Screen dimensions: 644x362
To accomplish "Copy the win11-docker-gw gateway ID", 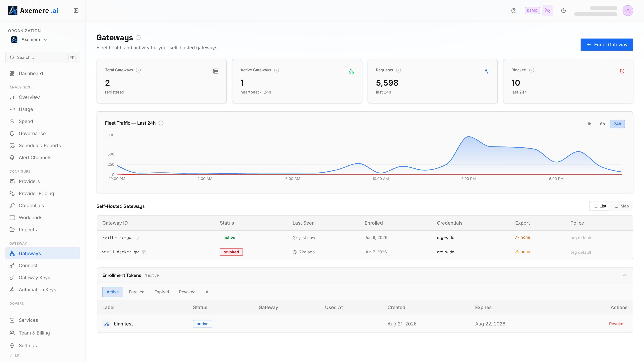I will (x=144, y=252).
